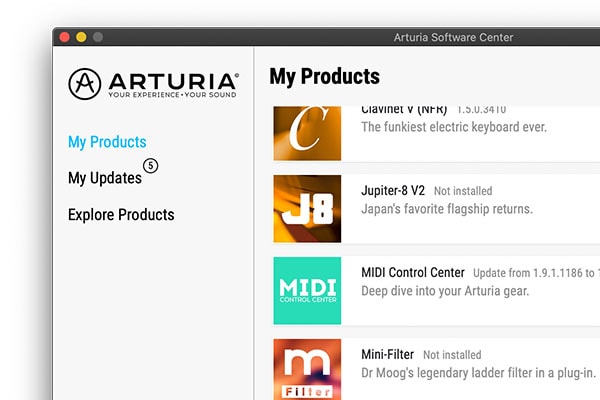600x400 pixels.
Task: Click 'Dr Moog's legendary ladder filter' description
Action: [x=478, y=373]
